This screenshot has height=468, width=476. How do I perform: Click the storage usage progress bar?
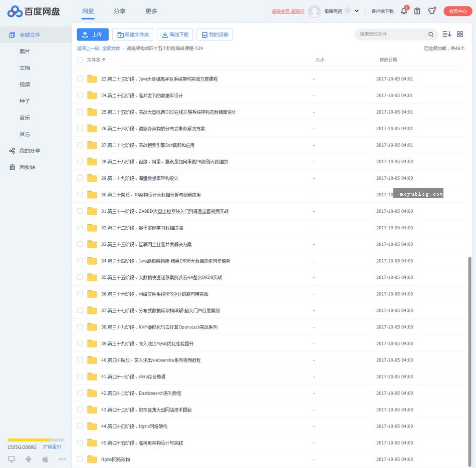coord(36,440)
